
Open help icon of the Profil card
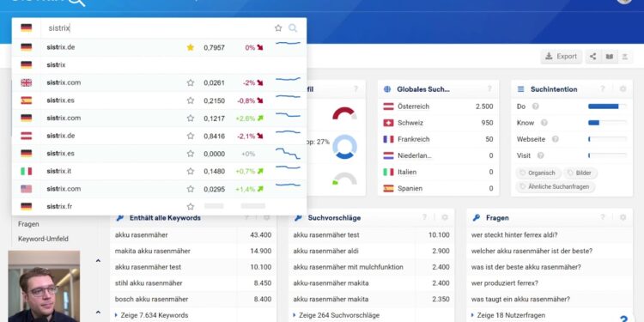pos(355,89)
